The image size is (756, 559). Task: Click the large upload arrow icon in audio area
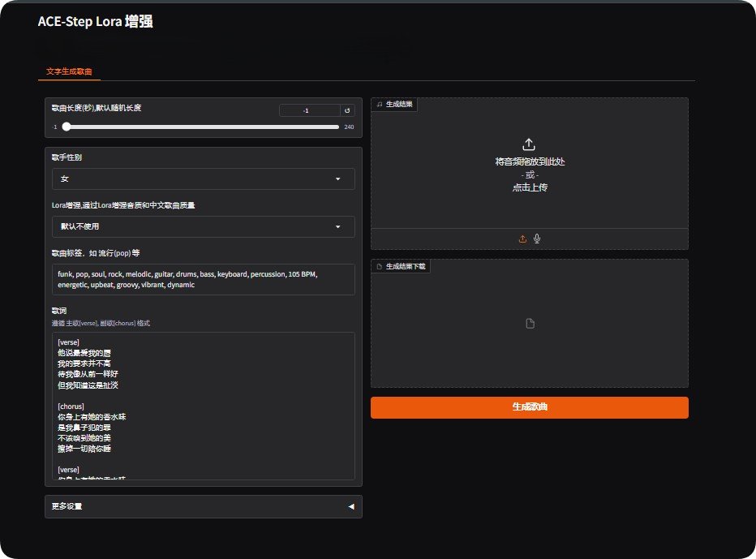pos(529,144)
